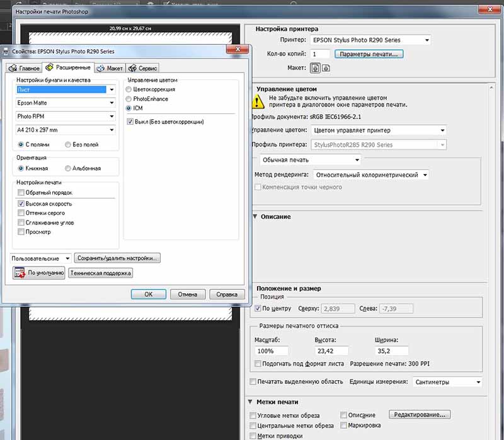Click the Техническая поддержка button
The height and width of the screenshot is (440, 504).
coord(101,273)
